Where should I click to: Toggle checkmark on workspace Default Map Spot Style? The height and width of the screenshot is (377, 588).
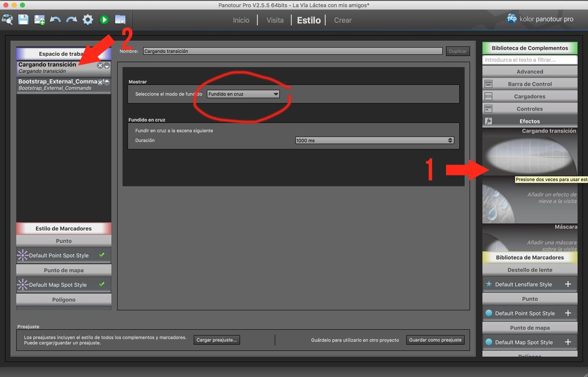tap(102, 284)
